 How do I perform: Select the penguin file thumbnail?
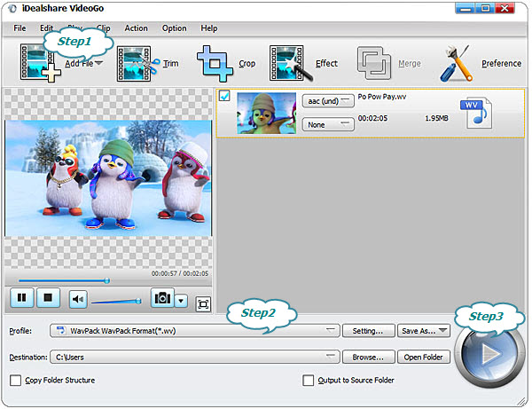click(x=266, y=113)
